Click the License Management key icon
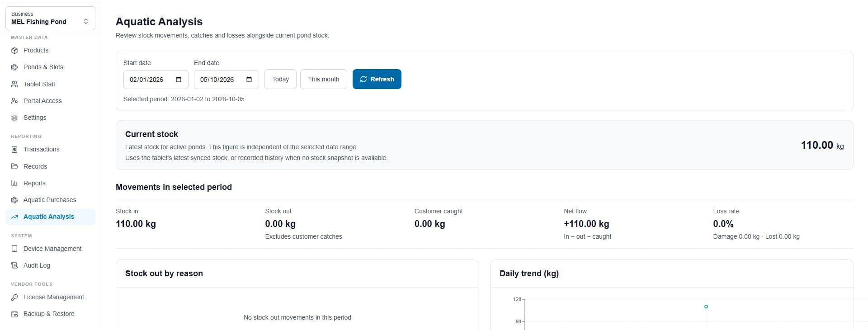This screenshot has height=330, width=868. [14, 297]
